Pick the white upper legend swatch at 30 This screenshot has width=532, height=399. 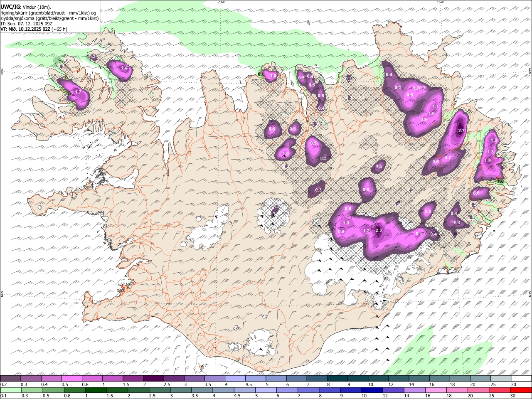pos(521,379)
